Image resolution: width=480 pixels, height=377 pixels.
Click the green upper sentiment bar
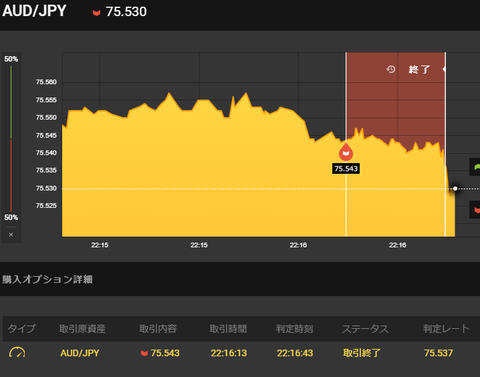pyautogui.click(x=11, y=102)
